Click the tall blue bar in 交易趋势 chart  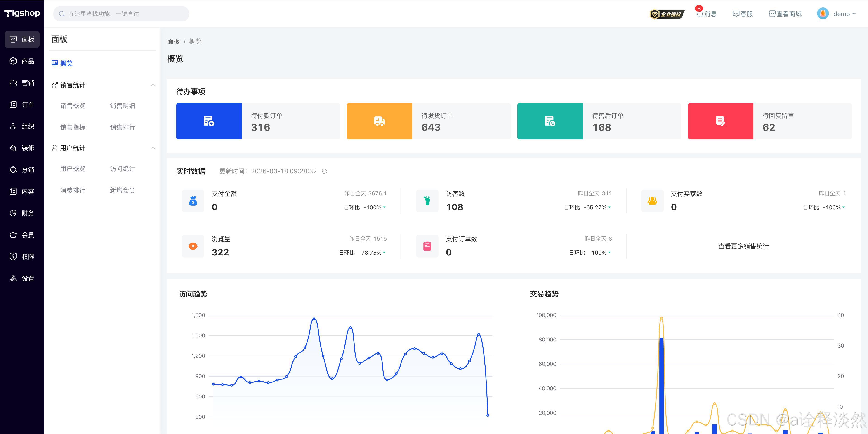pyautogui.click(x=661, y=385)
